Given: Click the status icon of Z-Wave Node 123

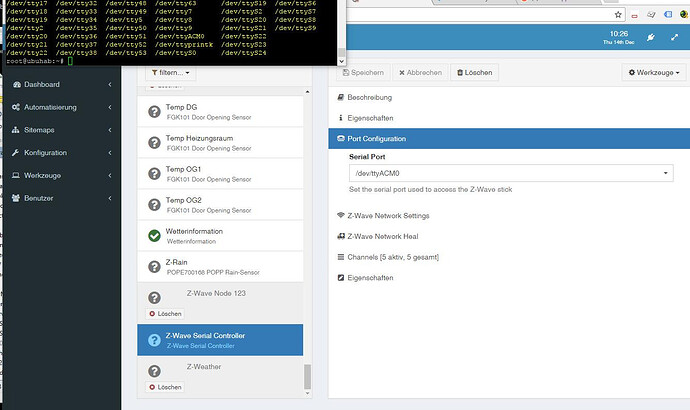Looking at the screenshot, I should 154,298.
